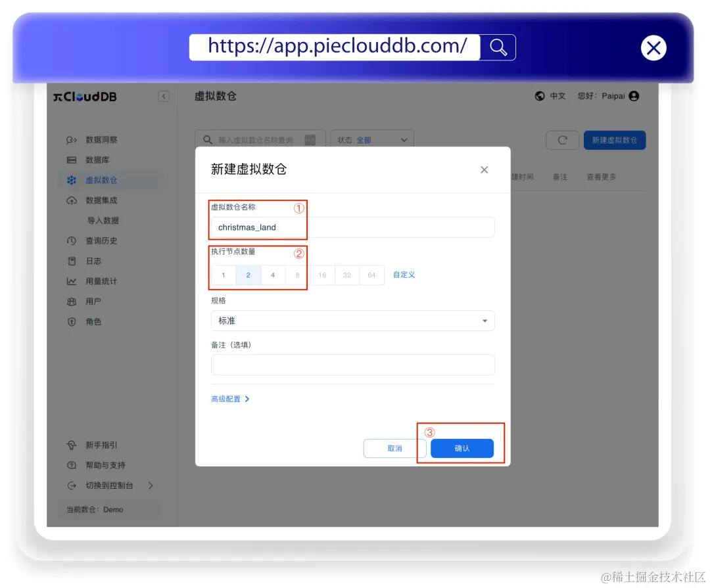Click the 确认 button
The width and height of the screenshot is (710, 588).
[462, 448]
